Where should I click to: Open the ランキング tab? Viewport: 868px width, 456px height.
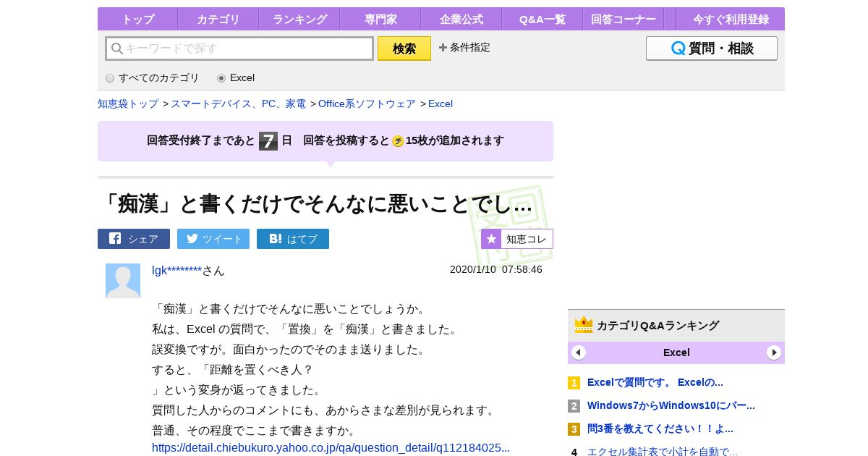point(299,19)
